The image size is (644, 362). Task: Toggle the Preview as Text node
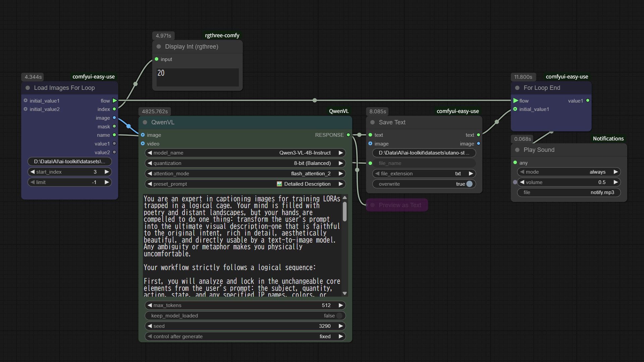tap(372, 205)
